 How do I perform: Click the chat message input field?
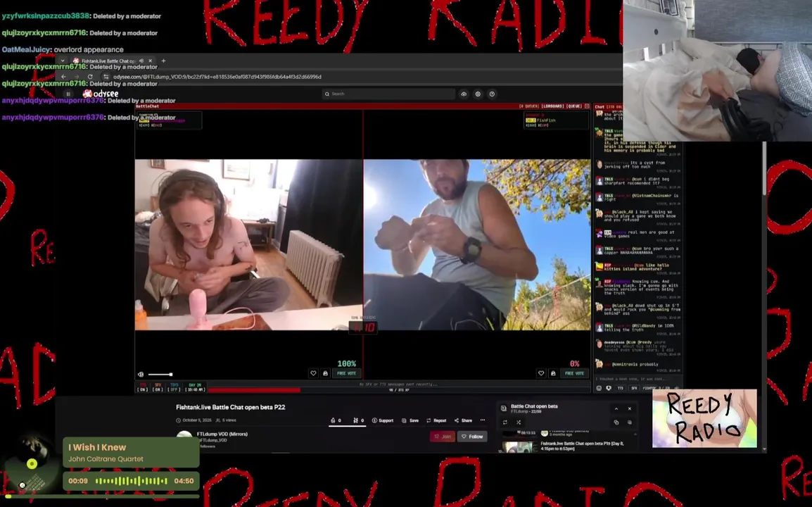point(638,379)
